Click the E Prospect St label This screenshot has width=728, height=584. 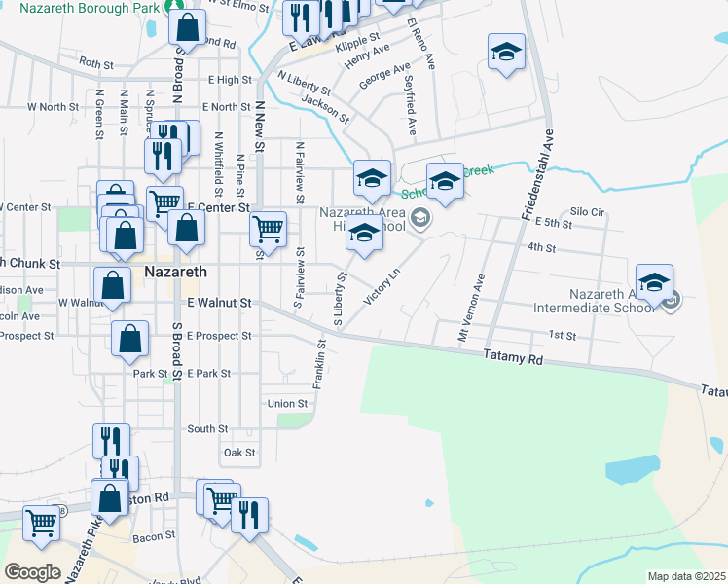coord(219,336)
